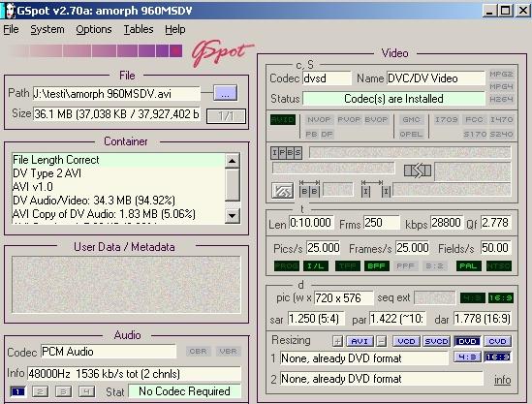532x404 pixels.
Task: Toggle the TFF indicator
Action: [x=348, y=265]
